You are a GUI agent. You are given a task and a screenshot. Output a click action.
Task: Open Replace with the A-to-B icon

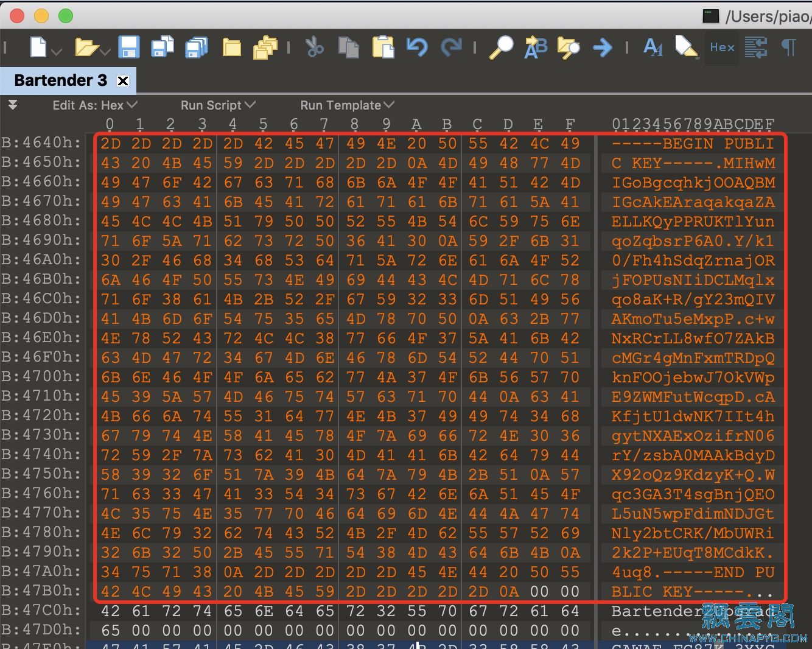pyautogui.click(x=536, y=47)
